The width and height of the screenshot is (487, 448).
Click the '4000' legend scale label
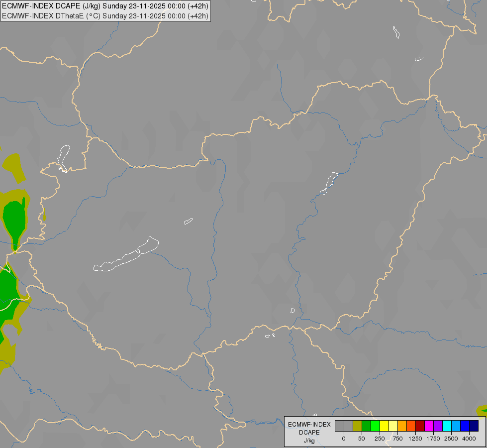click(469, 439)
